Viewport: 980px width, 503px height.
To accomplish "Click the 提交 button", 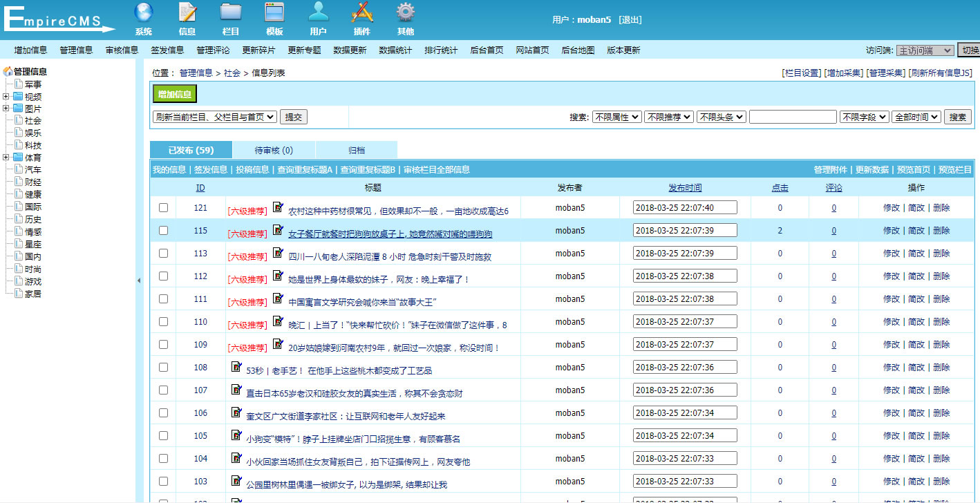I will (x=294, y=117).
